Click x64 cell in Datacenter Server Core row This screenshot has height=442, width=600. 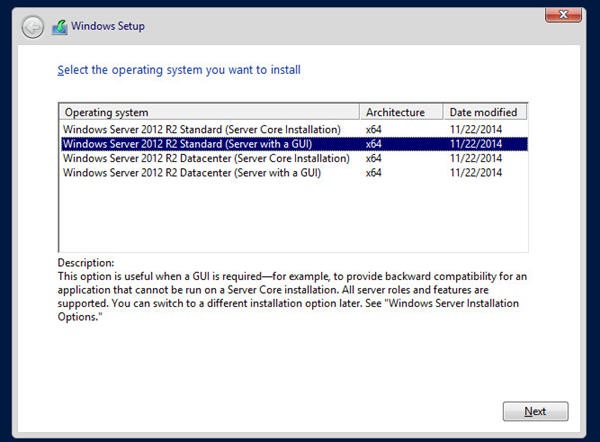373,158
